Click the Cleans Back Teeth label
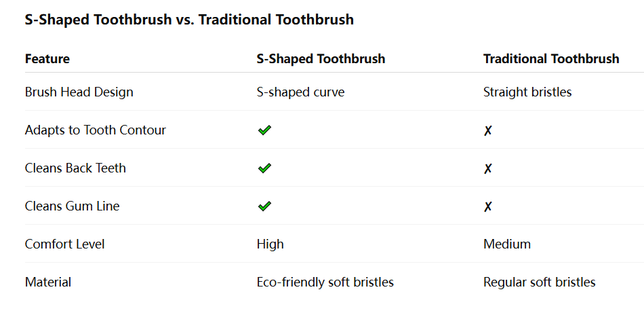 75,168
